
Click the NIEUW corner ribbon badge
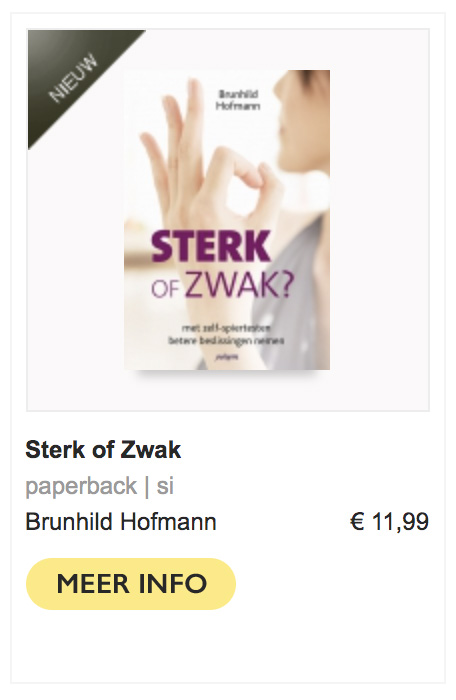pyautogui.click(x=74, y=77)
